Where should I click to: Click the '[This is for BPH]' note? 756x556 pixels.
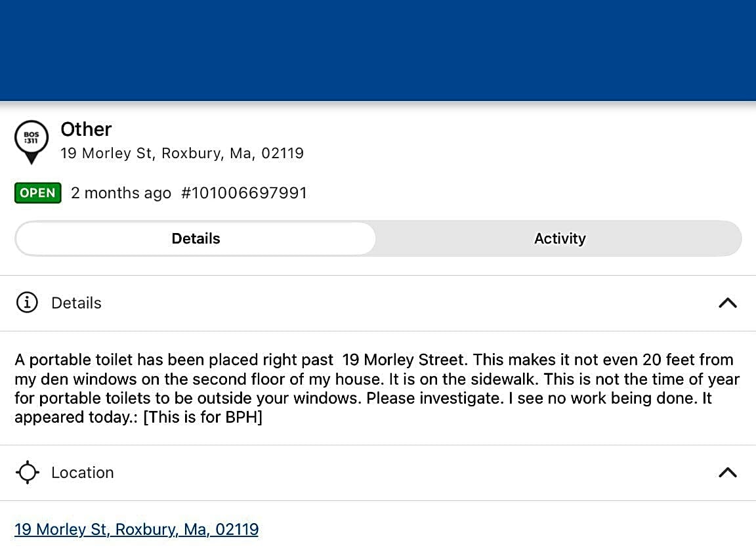203,417
